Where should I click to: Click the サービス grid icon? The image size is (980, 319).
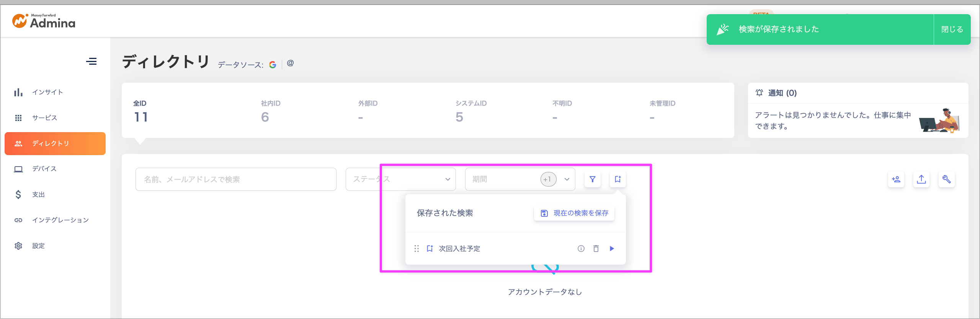[x=18, y=118]
